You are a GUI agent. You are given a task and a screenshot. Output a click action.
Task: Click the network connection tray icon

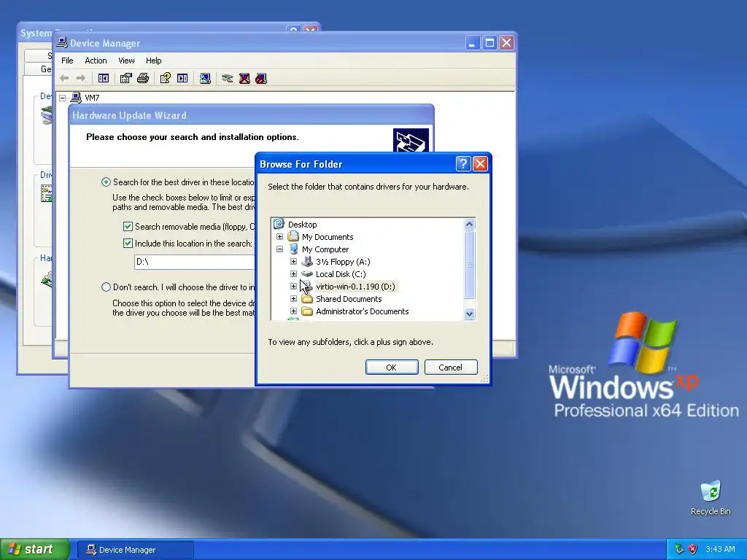pyautogui.click(x=679, y=549)
